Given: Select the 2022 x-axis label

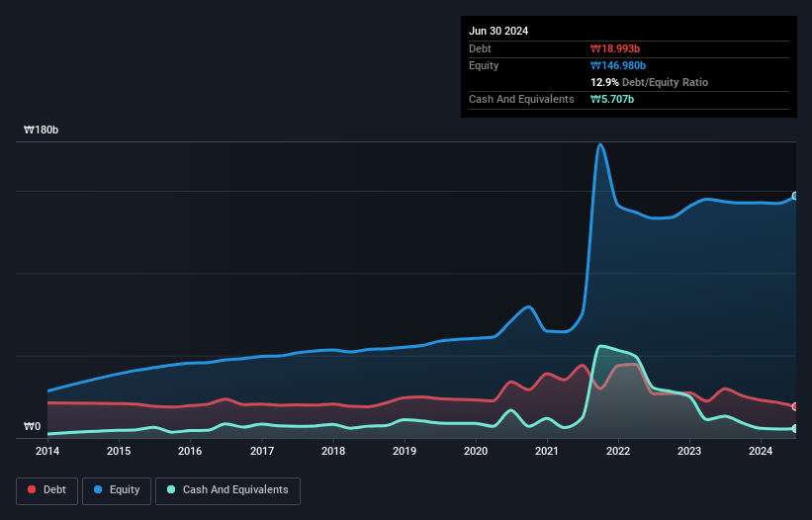Looking at the screenshot, I should pos(618,451).
